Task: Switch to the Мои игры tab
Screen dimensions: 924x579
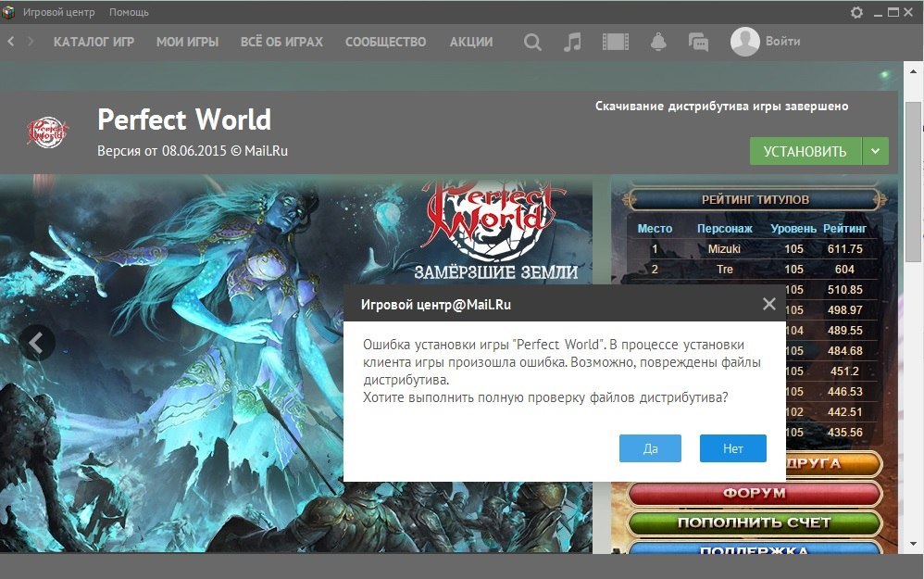Action: [187, 42]
